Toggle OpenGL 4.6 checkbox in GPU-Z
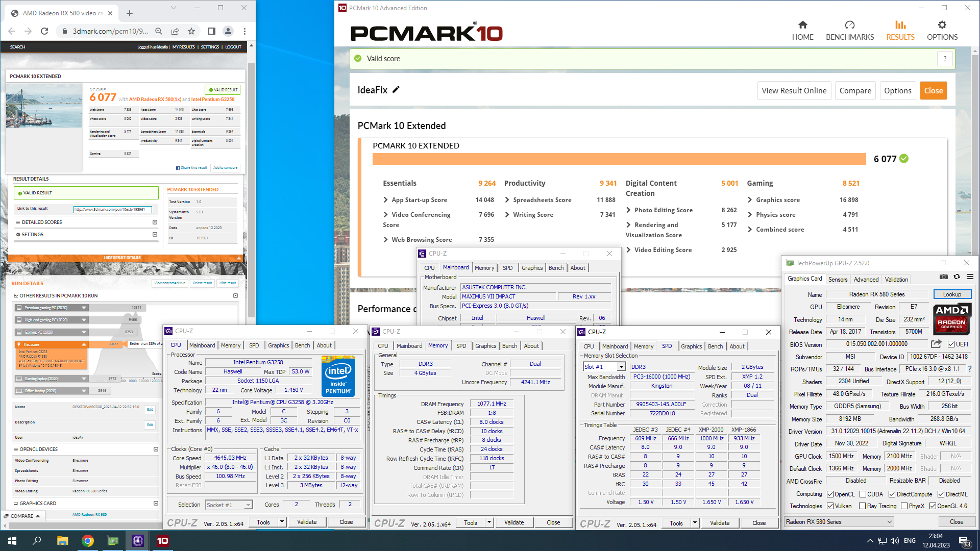This screenshot has width=980, height=551. coord(933,506)
